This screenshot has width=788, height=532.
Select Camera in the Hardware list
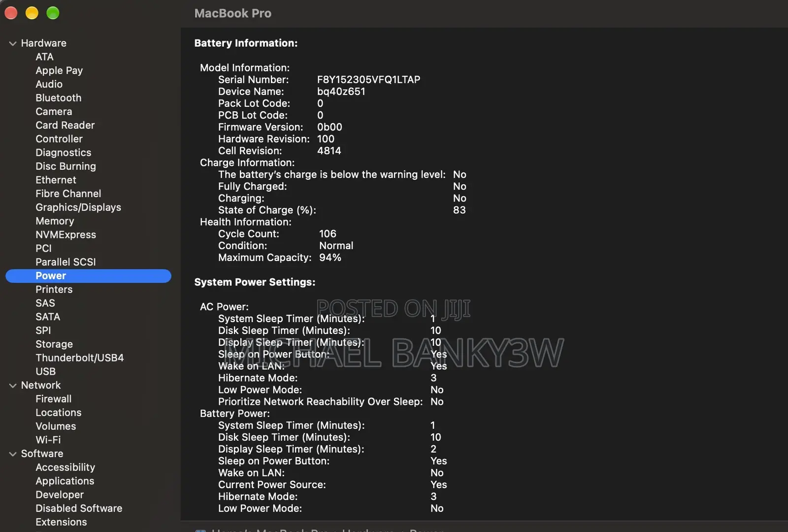tap(54, 112)
